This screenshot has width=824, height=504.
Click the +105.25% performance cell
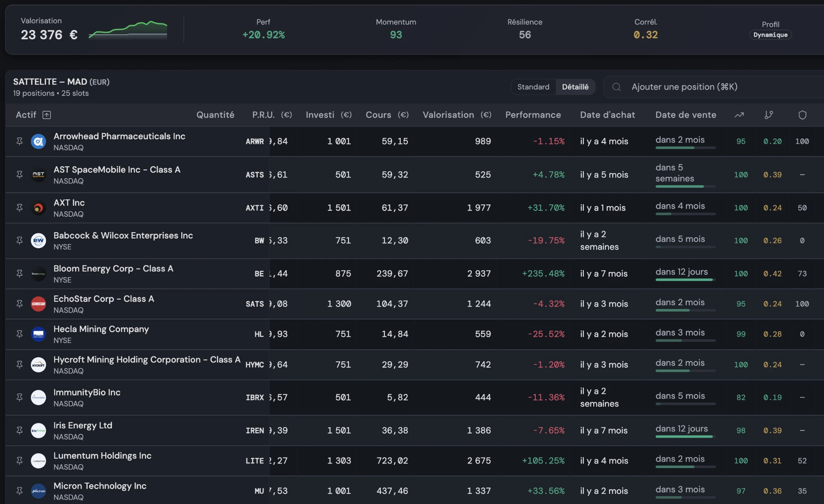tap(543, 461)
